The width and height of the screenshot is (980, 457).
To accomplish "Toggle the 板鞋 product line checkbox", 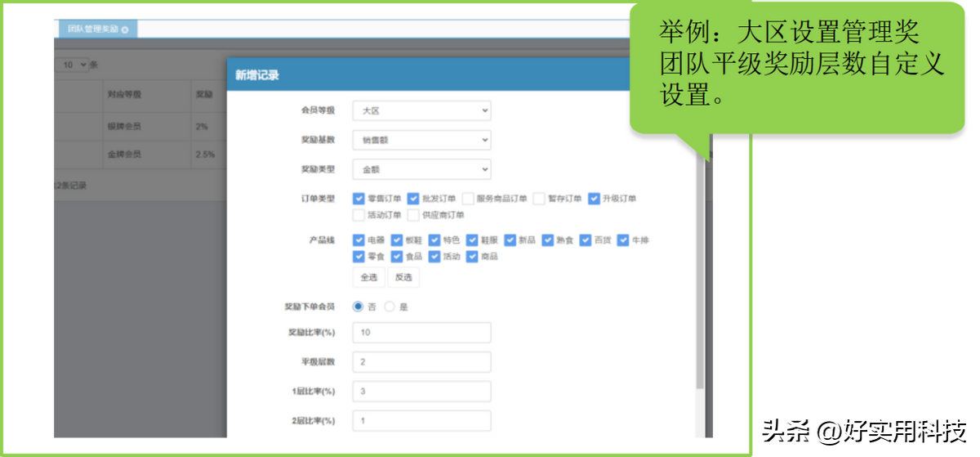I will click(x=397, y=240).
